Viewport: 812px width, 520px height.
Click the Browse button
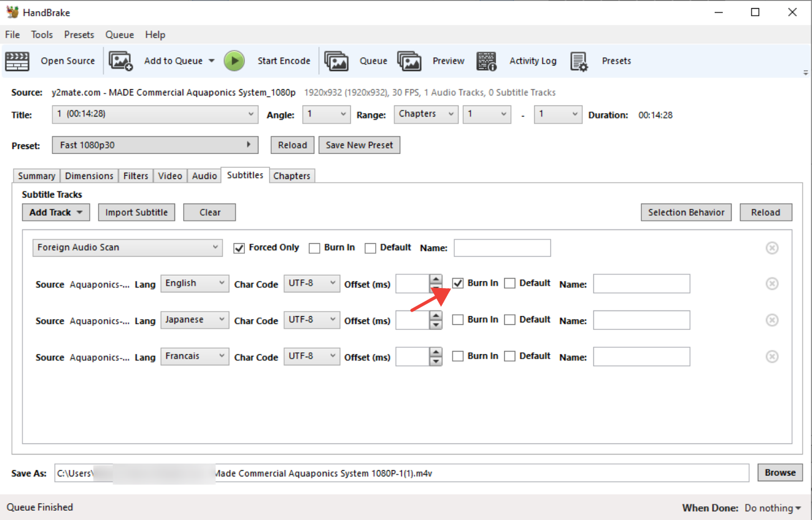point(780,473)
